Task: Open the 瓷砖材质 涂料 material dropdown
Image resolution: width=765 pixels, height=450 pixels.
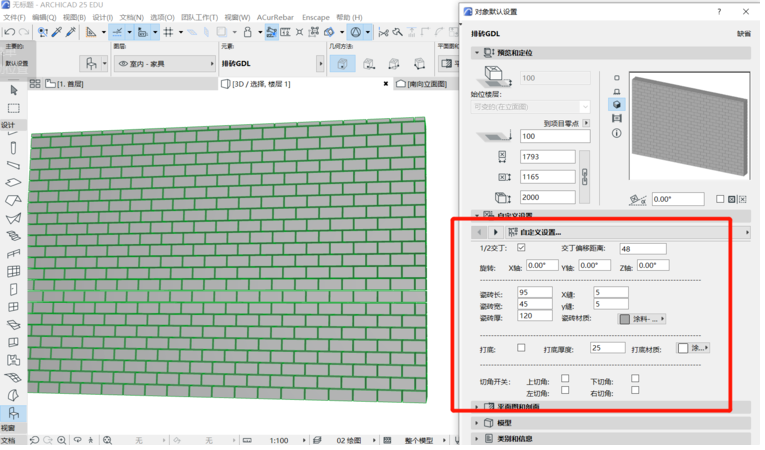Action: pyautogui.click(x=642, y=319)
